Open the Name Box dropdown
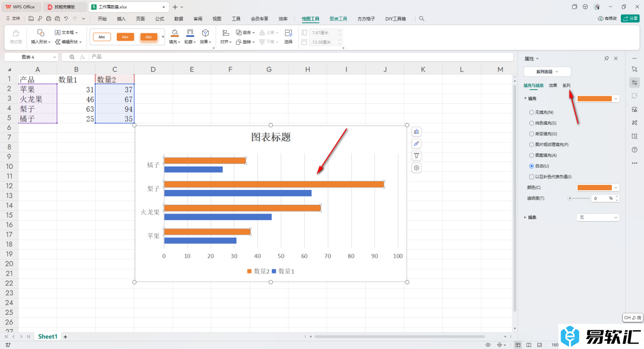Screen dimensions: 644x349 (x=55, y=57)
